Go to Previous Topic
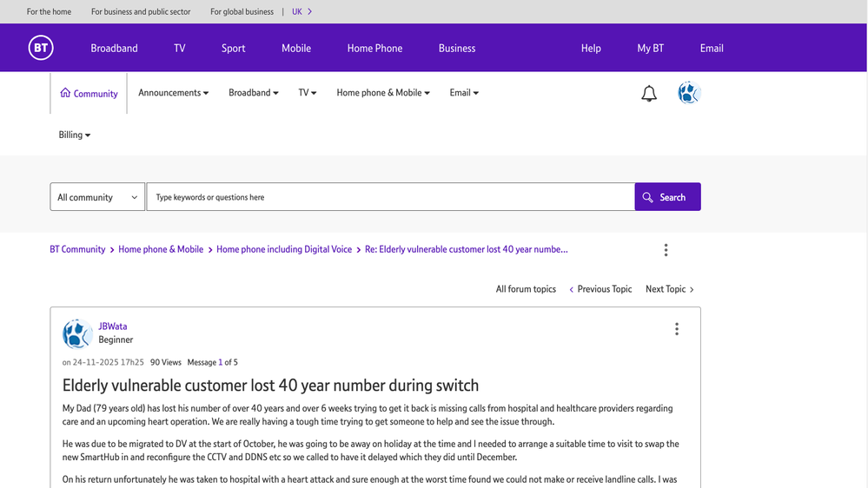This screenshot has height=488, width=868. [600, 289]
